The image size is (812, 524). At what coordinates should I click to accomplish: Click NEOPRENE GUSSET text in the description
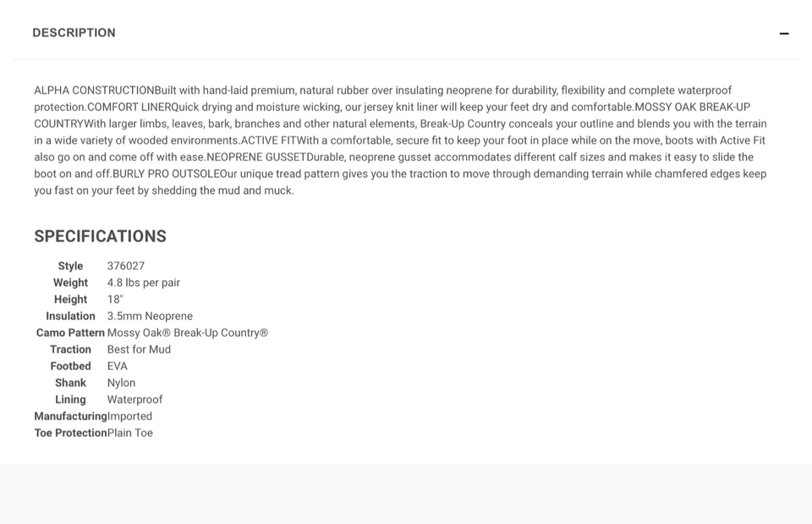(256, 157)
